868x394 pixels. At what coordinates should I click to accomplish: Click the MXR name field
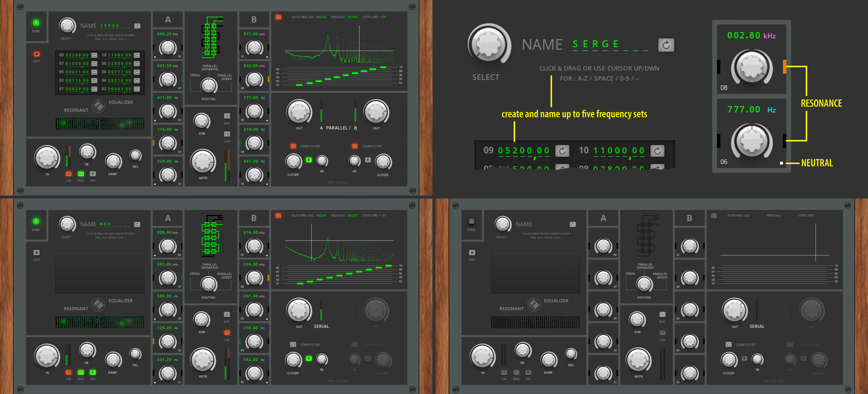115,224
